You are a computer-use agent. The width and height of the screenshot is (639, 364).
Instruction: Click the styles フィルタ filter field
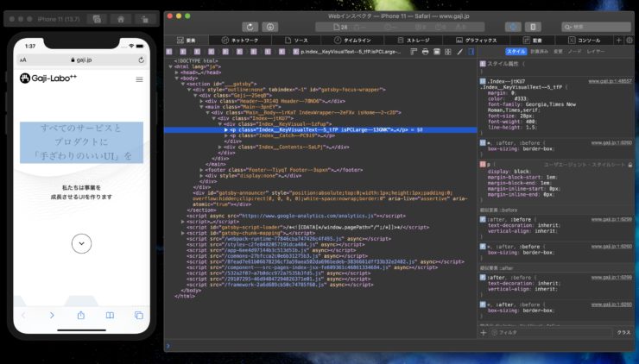tap(550, 333)
